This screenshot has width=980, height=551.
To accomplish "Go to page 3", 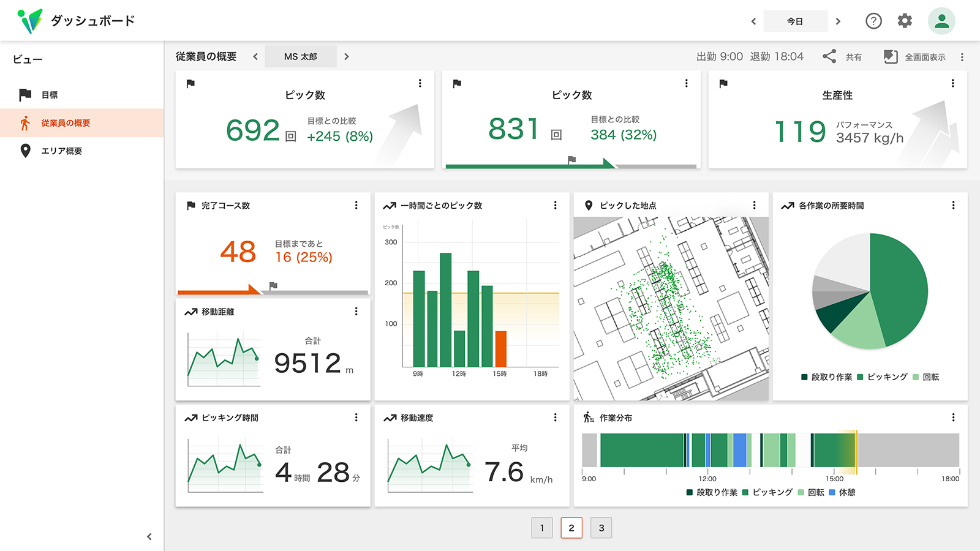I will tap(601, 528).
